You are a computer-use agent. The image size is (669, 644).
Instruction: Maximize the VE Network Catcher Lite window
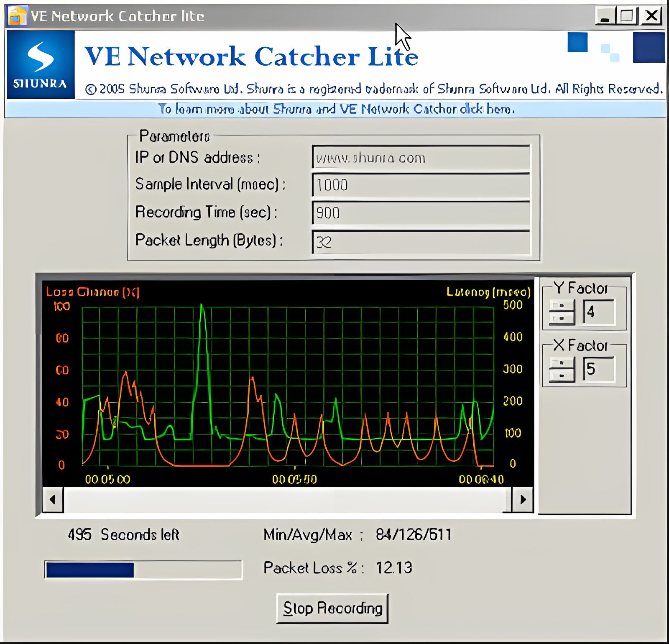tap(627, 17)
